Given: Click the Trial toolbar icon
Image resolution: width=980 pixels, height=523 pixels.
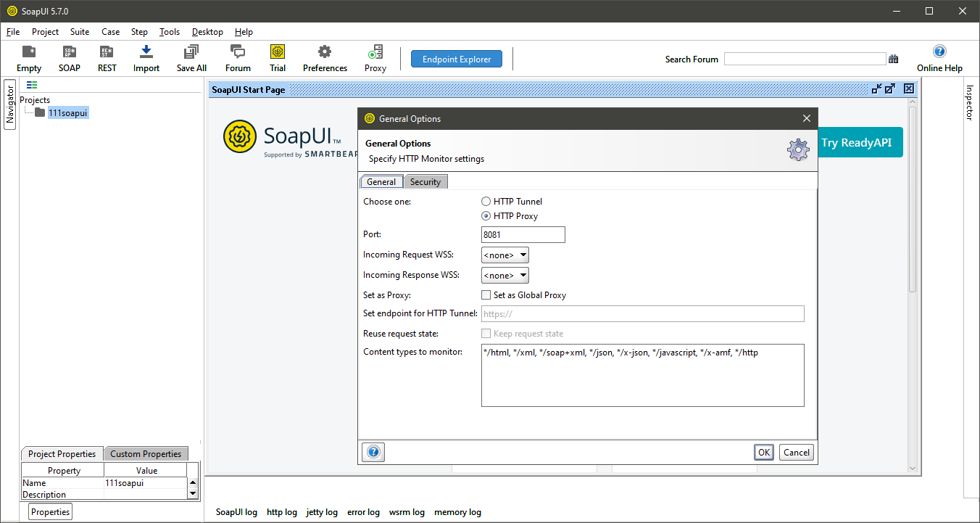Looking at the screenshot, I should [278, 58].
